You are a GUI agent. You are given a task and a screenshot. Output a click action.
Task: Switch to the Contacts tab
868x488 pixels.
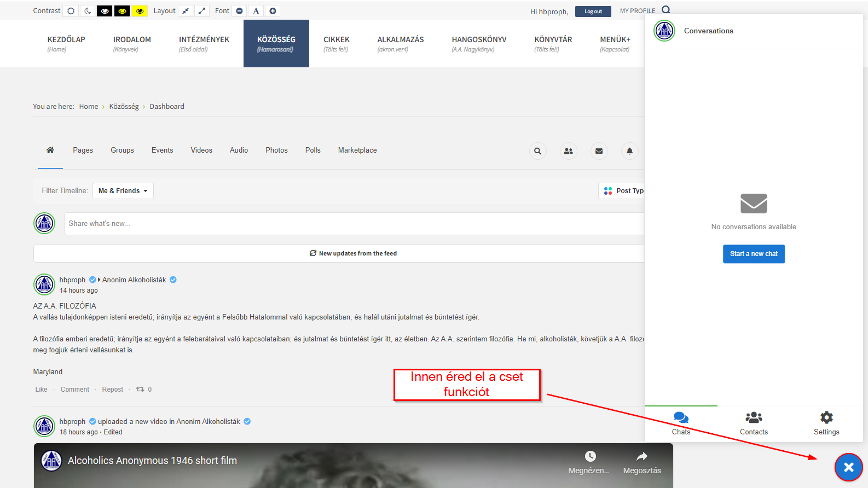pyautogui.click(x=754, y=423)
